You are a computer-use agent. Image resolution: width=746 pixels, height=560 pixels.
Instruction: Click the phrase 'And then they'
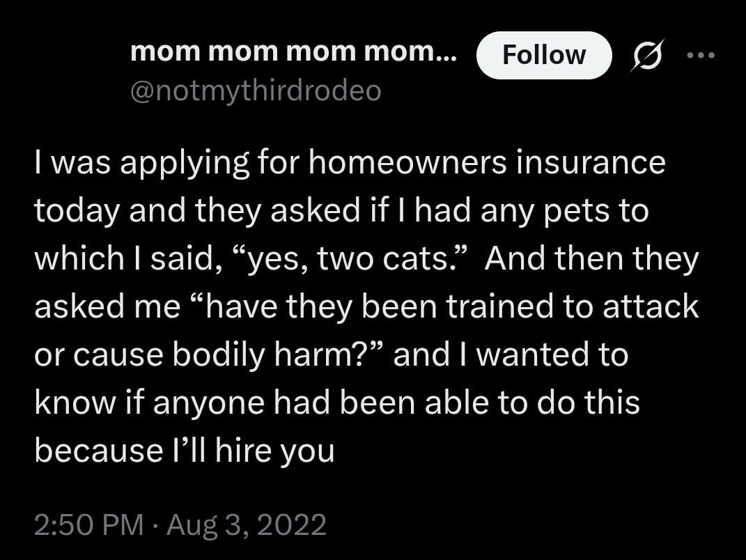(x=592, y=259)
